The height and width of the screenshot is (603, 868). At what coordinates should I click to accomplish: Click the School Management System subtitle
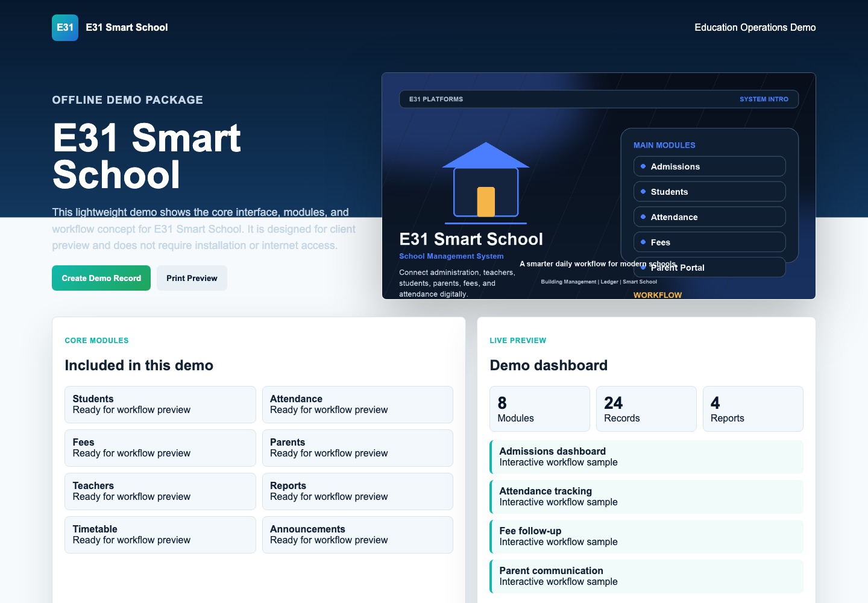(x=451, y=256)
